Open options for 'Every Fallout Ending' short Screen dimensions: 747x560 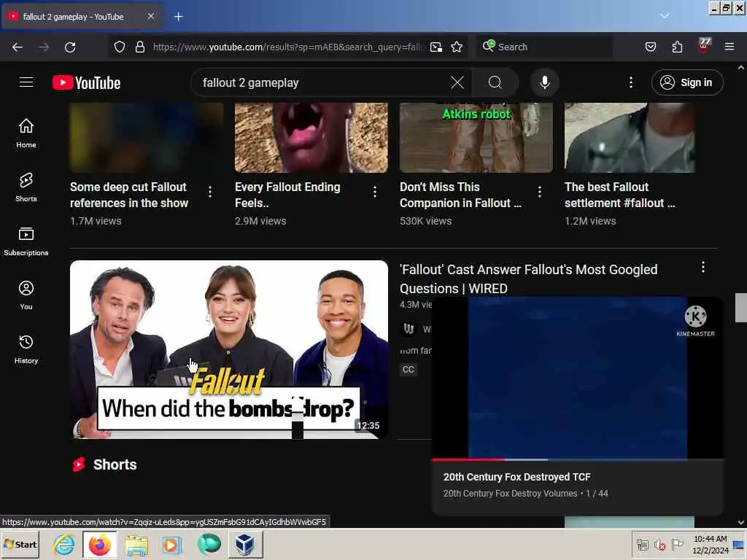375,192
